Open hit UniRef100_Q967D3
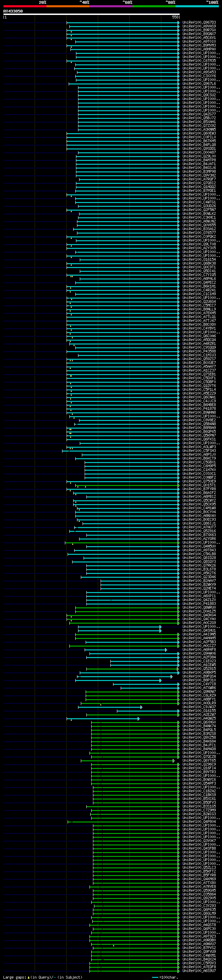This screenshot has width=222, height=980. tap(199, 23)
